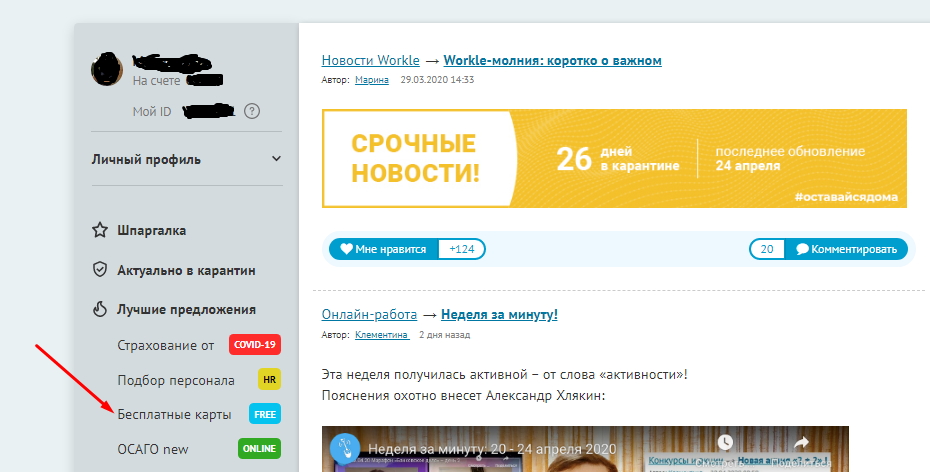Click the date 29.03.2020 14:33
Screen dimensions: 930x472
point(437,79)
